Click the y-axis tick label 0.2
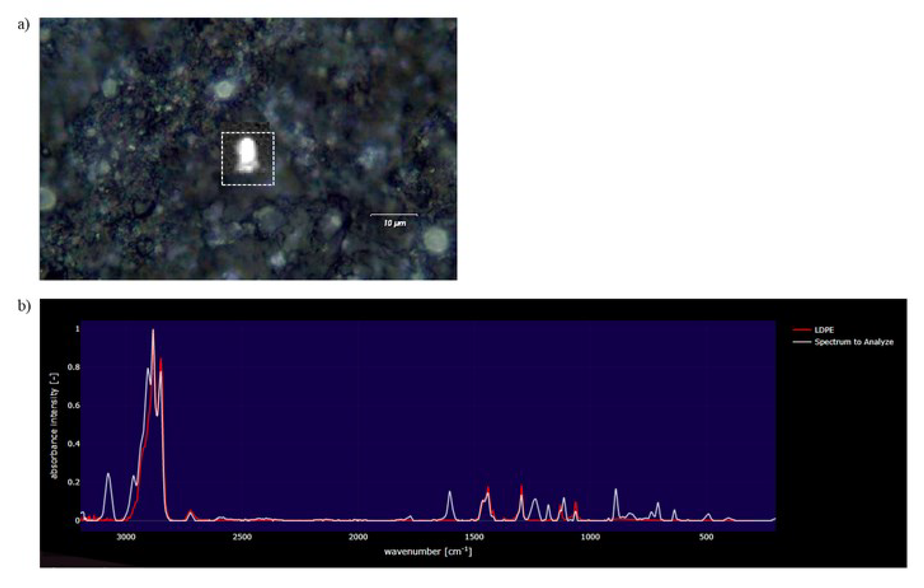The image size is (924, 588). [73, 482]
